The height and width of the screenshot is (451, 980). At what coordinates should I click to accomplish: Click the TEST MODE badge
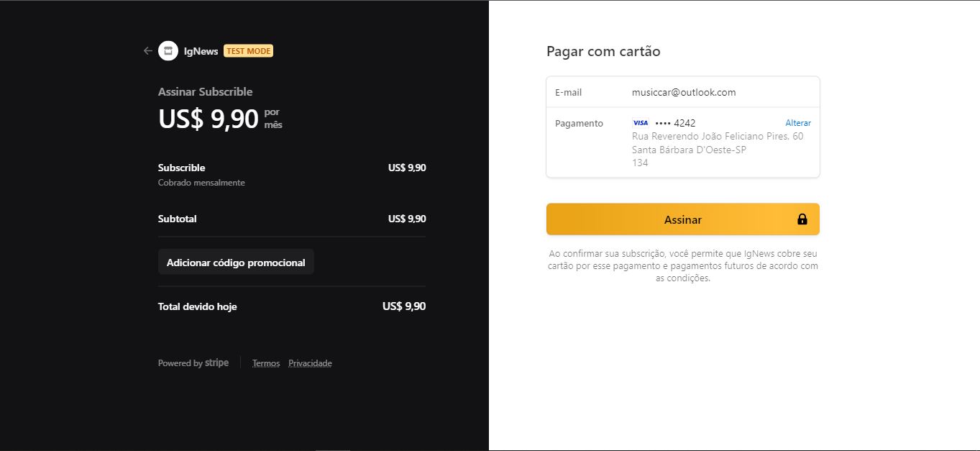coord(248,50)
